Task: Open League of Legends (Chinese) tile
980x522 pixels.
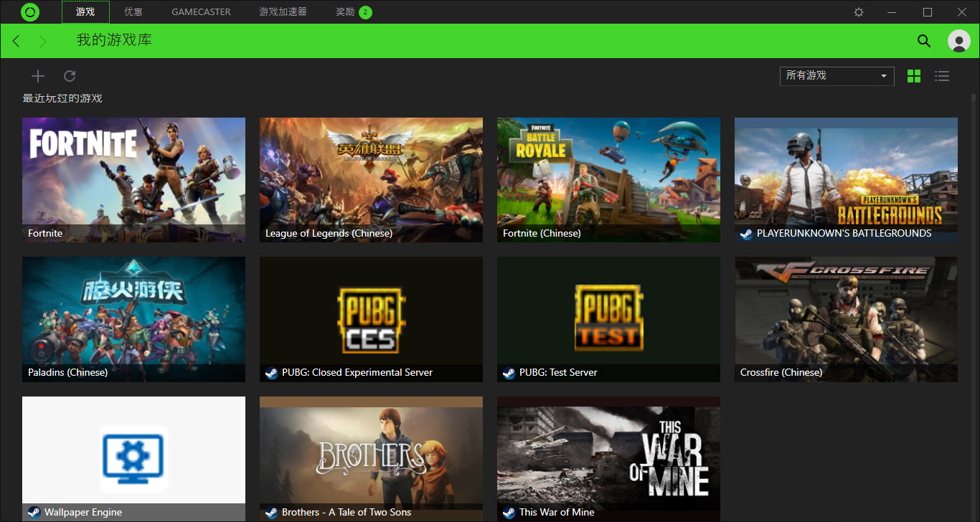Action: [371, 180]
